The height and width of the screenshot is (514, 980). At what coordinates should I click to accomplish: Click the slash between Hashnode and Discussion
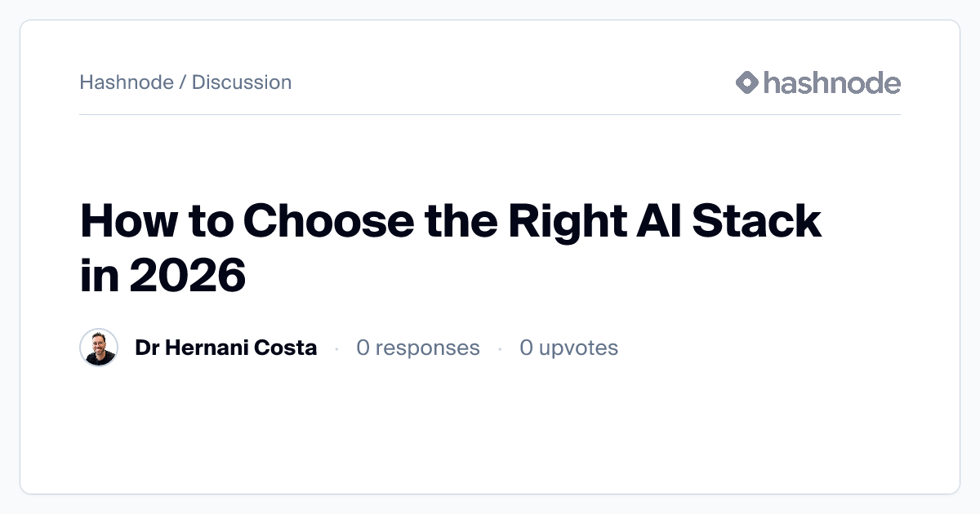tap(183, 82)
